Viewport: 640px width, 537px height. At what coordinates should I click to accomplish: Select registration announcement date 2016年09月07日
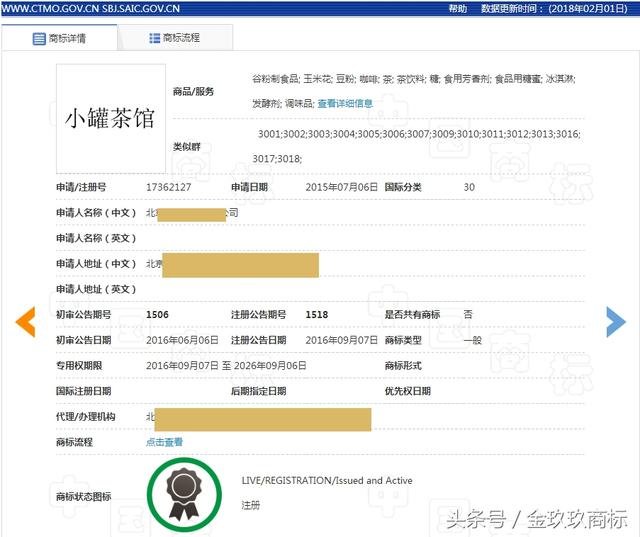[x=341, y=340]
